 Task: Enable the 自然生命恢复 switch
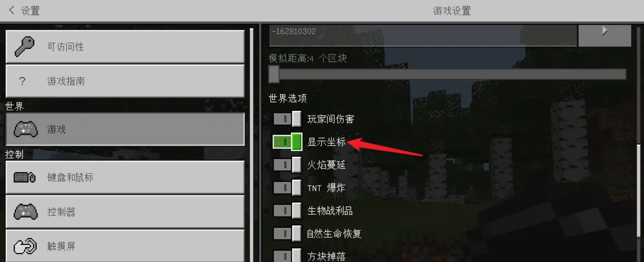click(287, 234)
